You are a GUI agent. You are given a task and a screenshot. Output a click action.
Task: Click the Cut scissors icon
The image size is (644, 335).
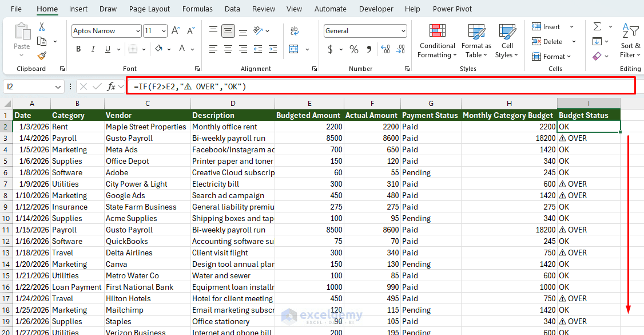42,27
